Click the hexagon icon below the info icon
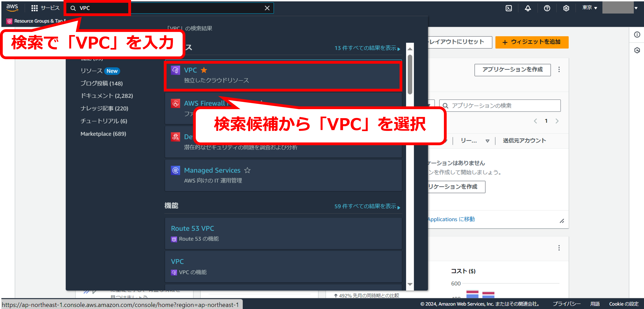The height and width of the screenshot is (309, 644). tap(637, 50)
